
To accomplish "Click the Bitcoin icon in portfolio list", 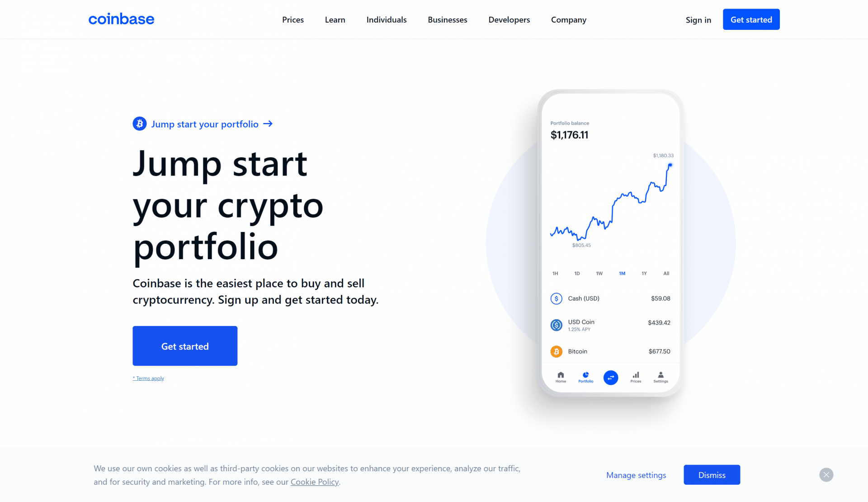I will 556,351.
